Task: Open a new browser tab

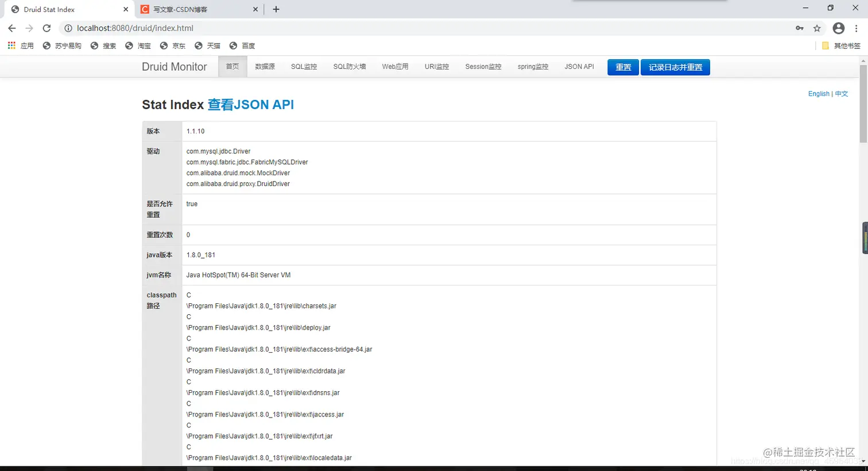Action: tap(276, 9)
